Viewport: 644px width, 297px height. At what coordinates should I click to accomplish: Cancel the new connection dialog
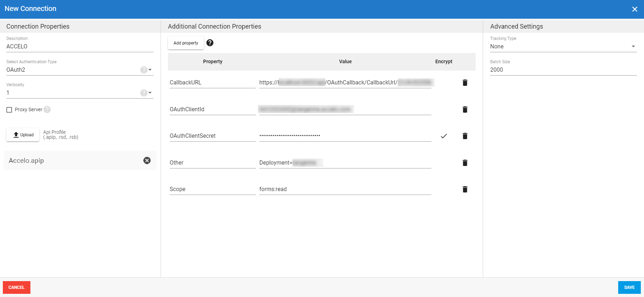pyautogui.click(x=17, y=287)
